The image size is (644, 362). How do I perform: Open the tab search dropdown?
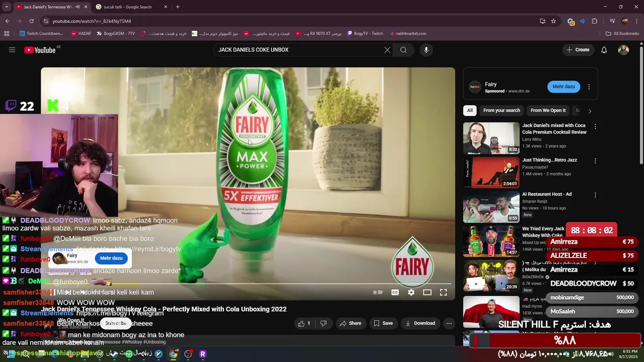pos(7,7)
